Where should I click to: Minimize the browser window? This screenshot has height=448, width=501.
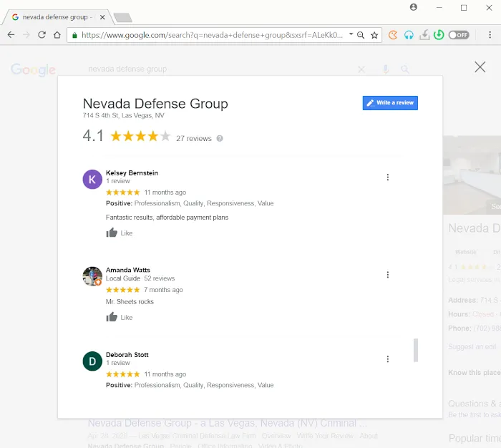439,7
